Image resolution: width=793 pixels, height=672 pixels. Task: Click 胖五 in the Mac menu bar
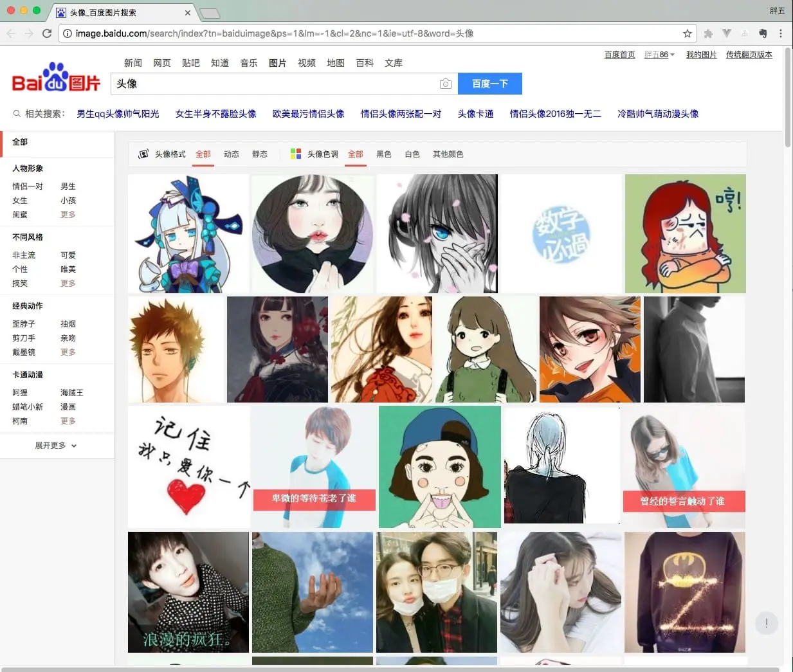click(x=778, y=11)
